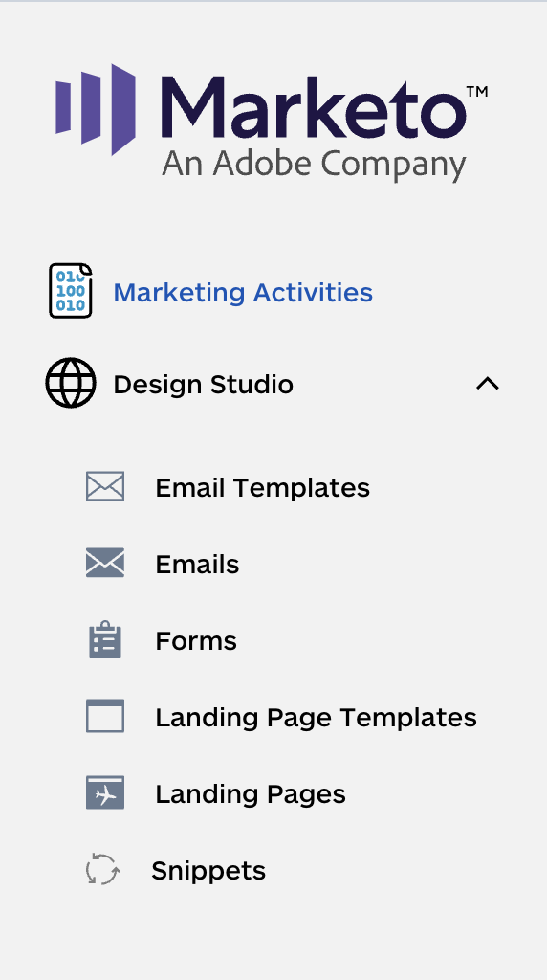Click the circular arrows Snippets icon
Viewport: 547px width, 980px height.
(102, 869)
